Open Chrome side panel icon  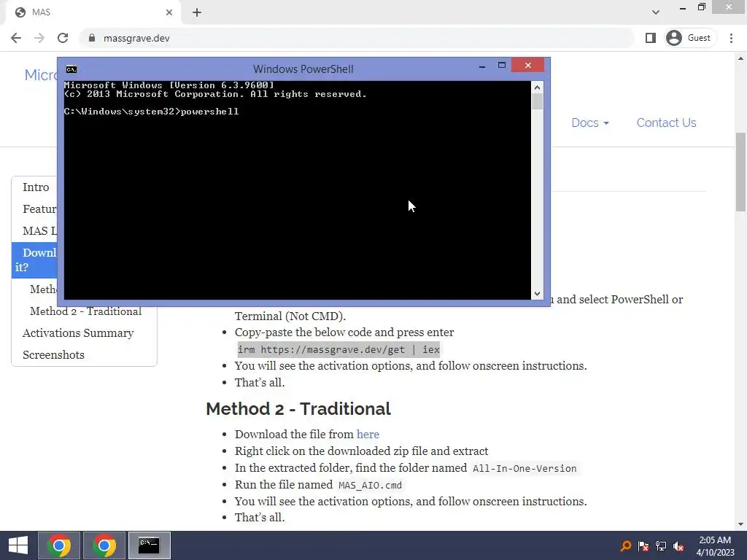pyautogui.click(x=650, y=38)
